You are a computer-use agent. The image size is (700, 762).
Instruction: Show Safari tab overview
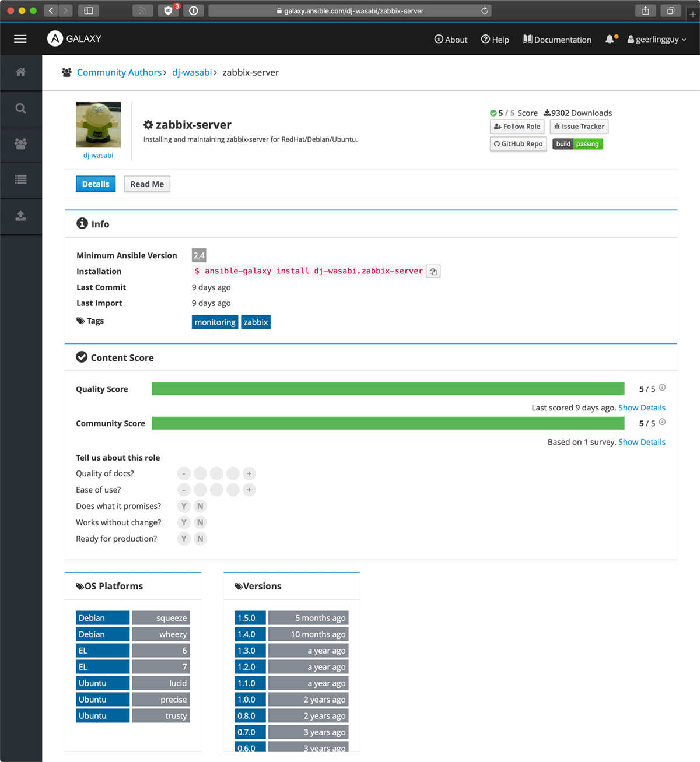pyautogui.click(x=671, y=10)
